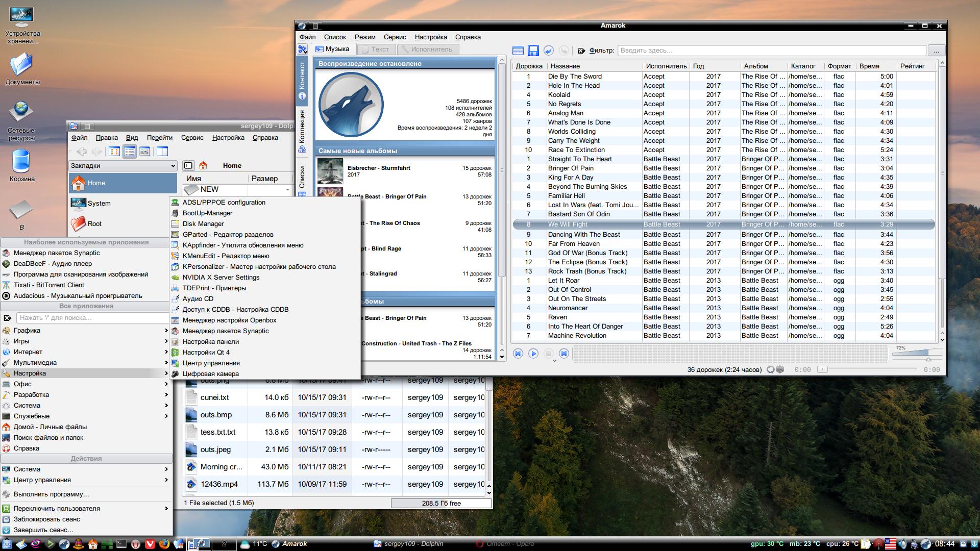Expand the Графика category submenu
The width and height of the screenshot is (980, 551).
tap(86, 330)
